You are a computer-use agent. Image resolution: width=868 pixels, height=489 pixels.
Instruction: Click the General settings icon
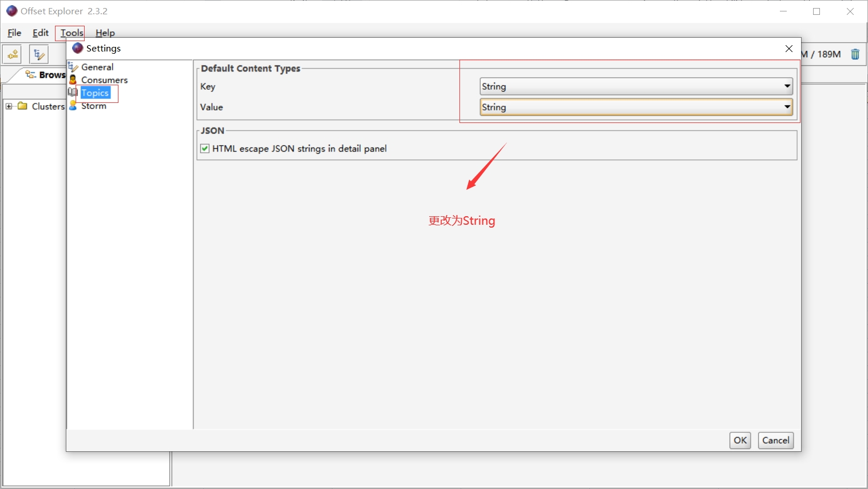click(x=73, y=67)
